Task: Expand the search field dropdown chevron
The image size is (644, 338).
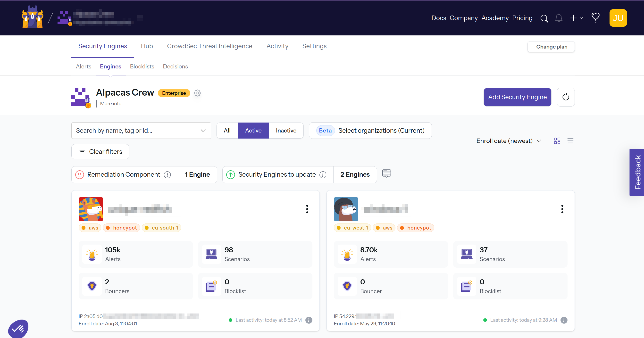Action: click(x=203, y=131)
